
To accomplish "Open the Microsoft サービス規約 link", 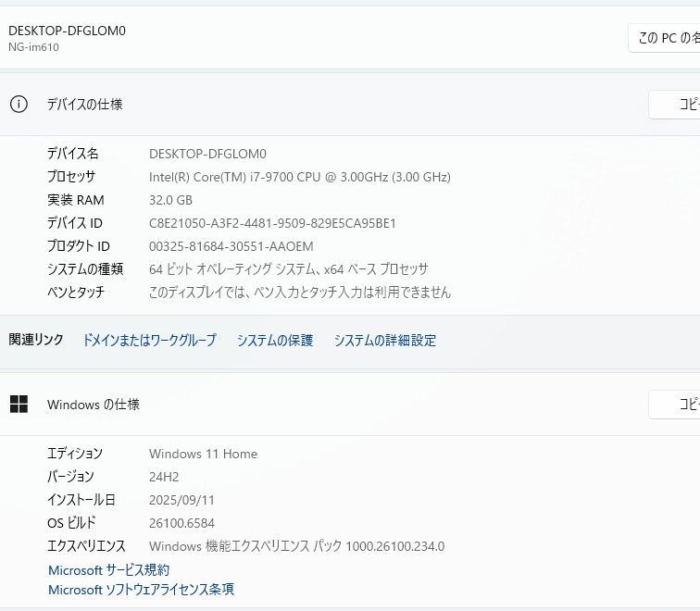I will coord(109,570).
